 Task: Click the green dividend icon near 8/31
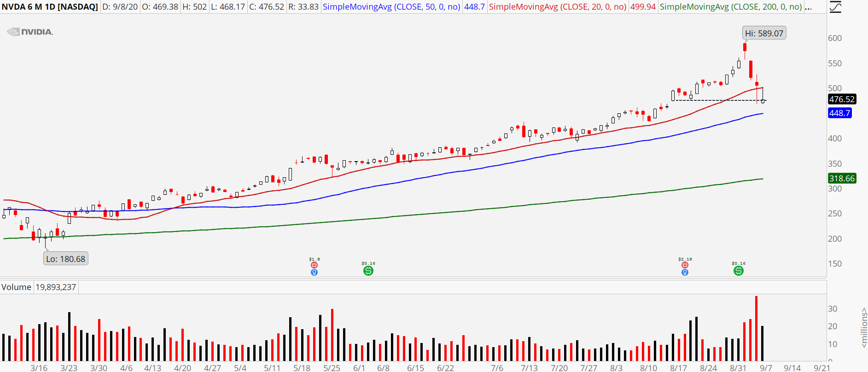(739, 271)
